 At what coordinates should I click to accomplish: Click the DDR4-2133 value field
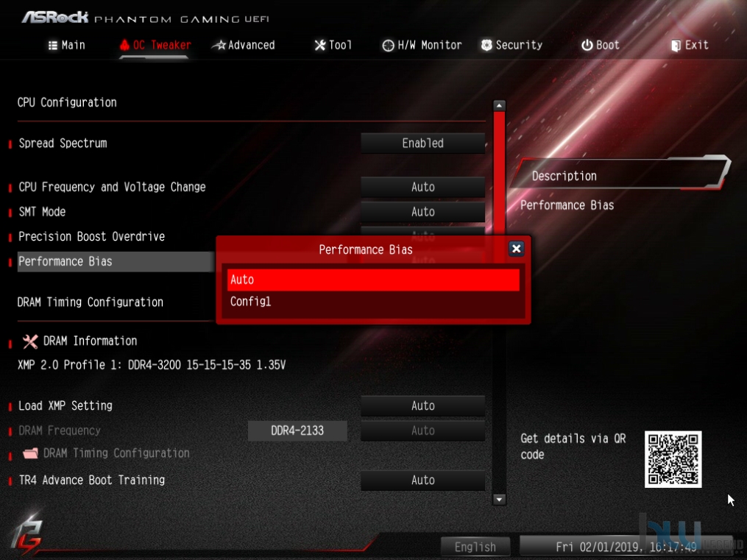click(297, 431)
